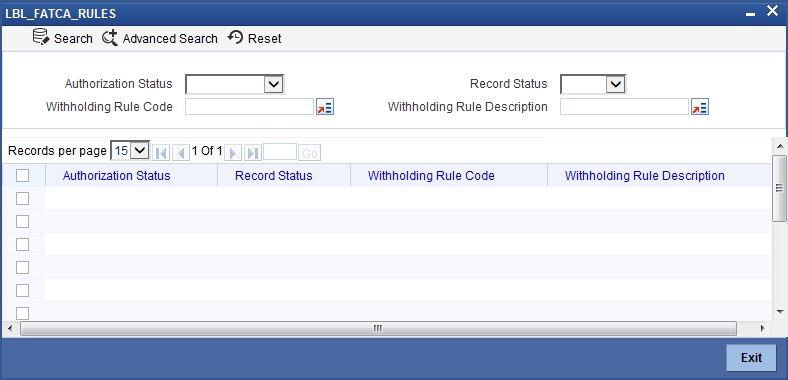
Task: Click the Advanced Search text button
Action: coord(170,39)
